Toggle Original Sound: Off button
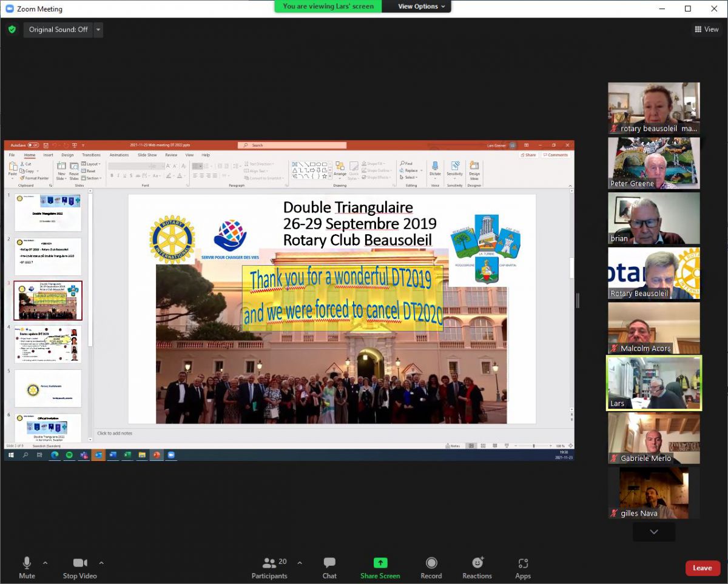728x584 pixels. pos(58,29)
